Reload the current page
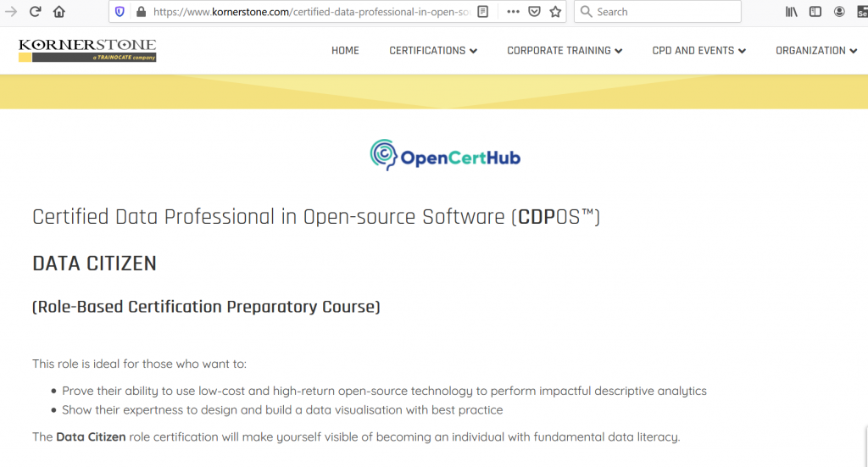Viewport: 868px width, 467px height. (35, 12)
